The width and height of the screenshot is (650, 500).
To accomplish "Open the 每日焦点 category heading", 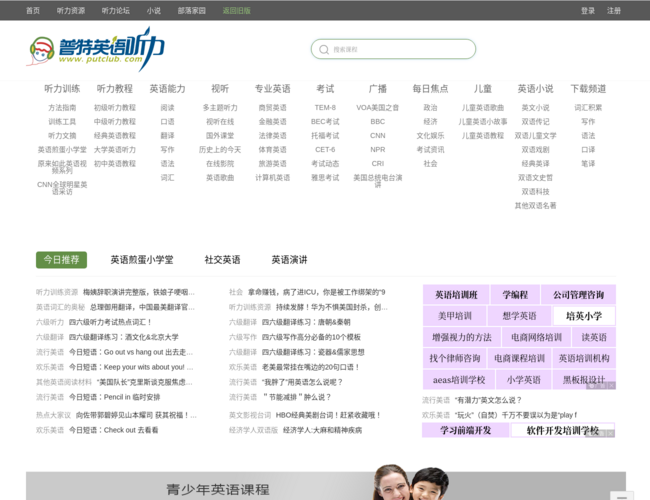I will [430, 89].
